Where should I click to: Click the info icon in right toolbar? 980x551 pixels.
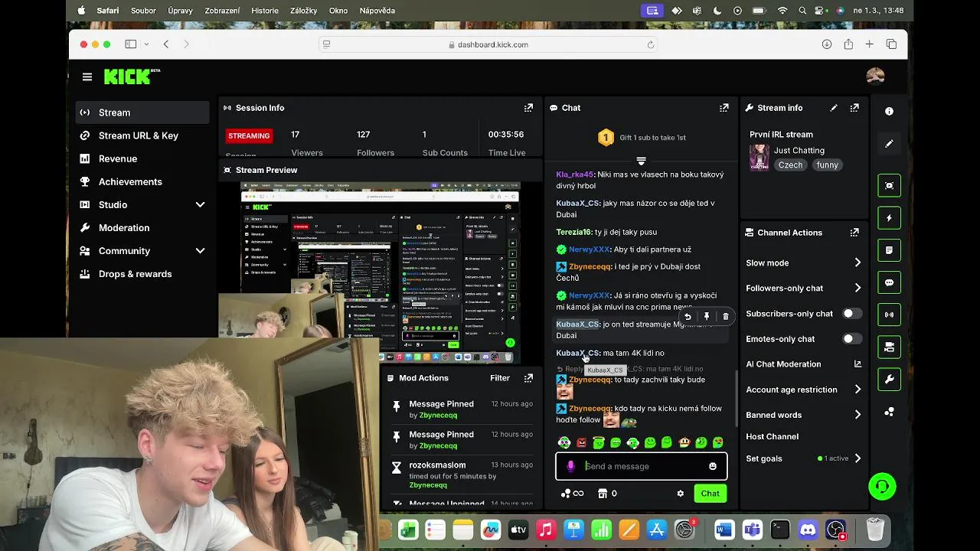889,111
